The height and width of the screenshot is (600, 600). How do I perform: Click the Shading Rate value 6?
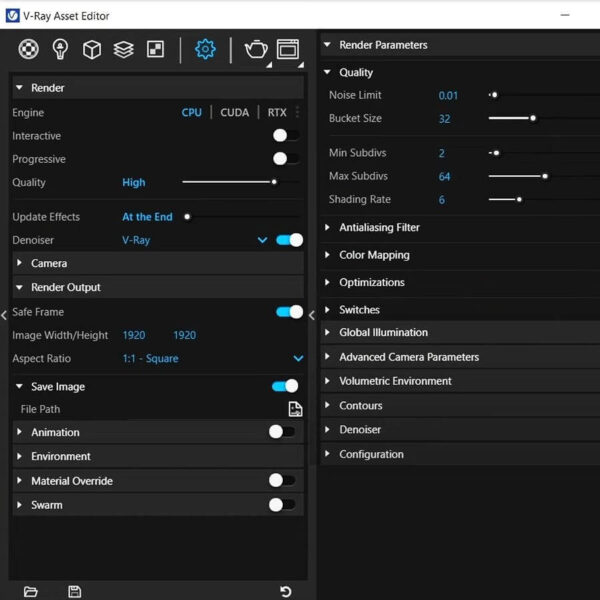point(442,200)
